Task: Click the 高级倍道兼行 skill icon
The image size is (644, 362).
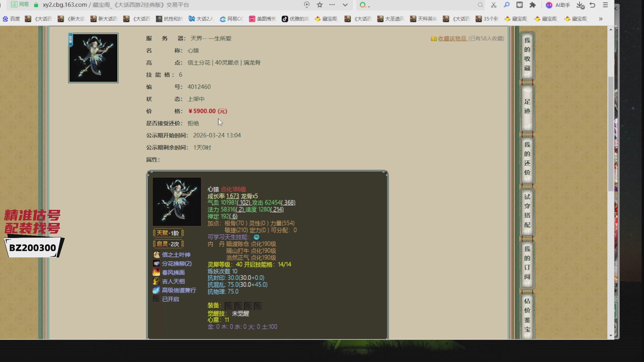Action: pyautogui.click(x=156, y=290)
